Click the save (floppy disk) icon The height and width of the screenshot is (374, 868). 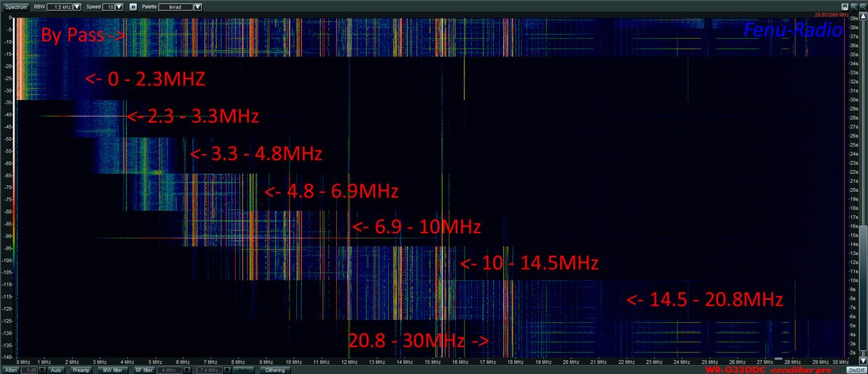845,7
